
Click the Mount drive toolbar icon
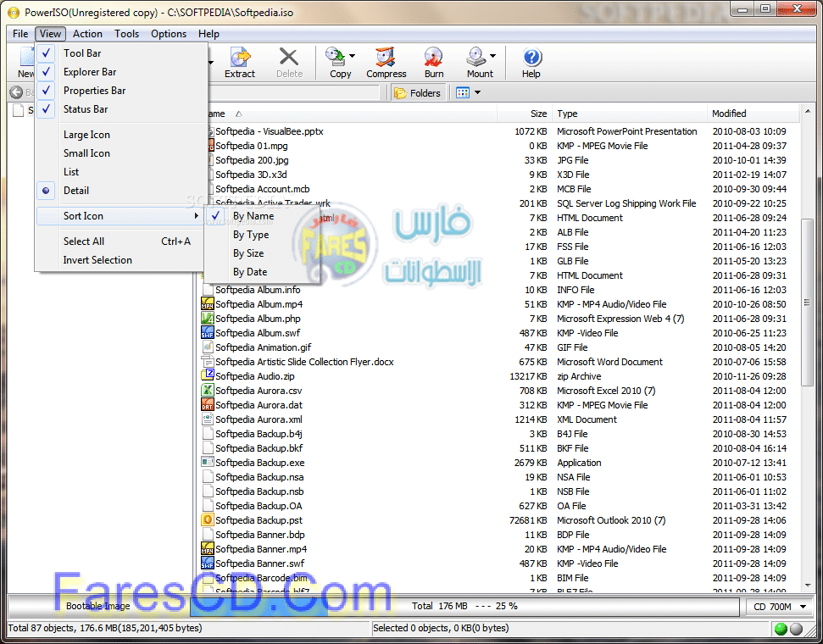476,56
